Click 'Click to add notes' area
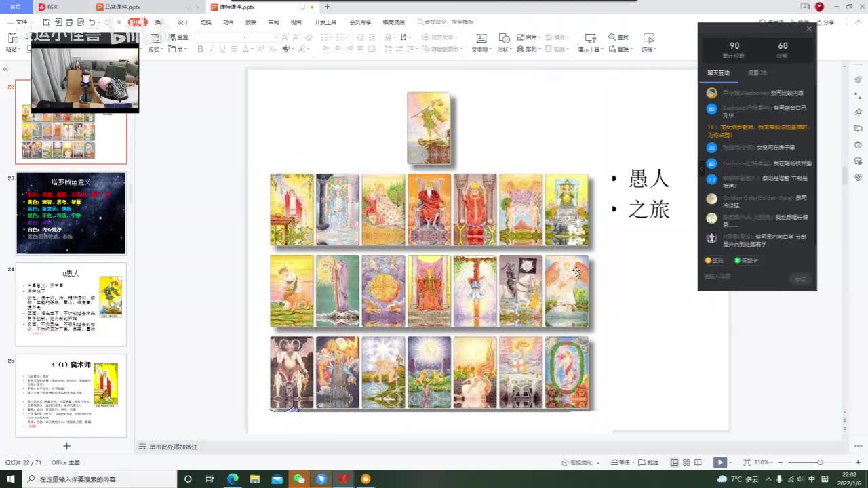868x488 pixels. coord(174,447)
